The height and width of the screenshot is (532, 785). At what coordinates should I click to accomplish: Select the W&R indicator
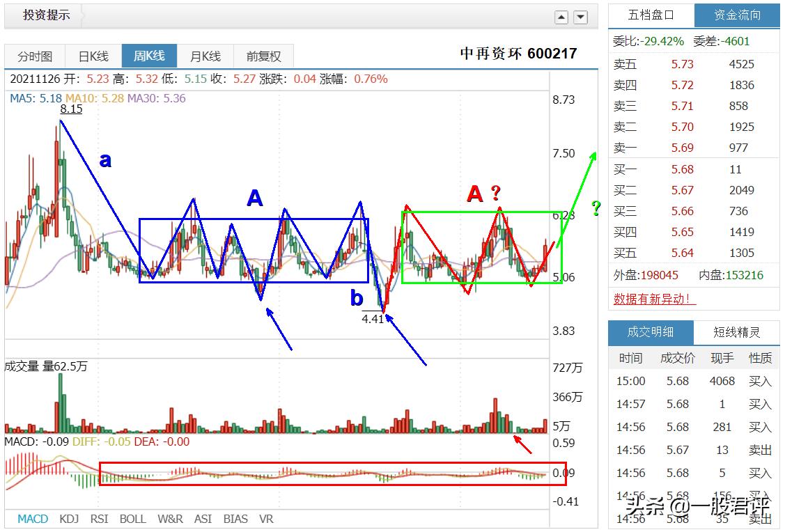(170, 519)
